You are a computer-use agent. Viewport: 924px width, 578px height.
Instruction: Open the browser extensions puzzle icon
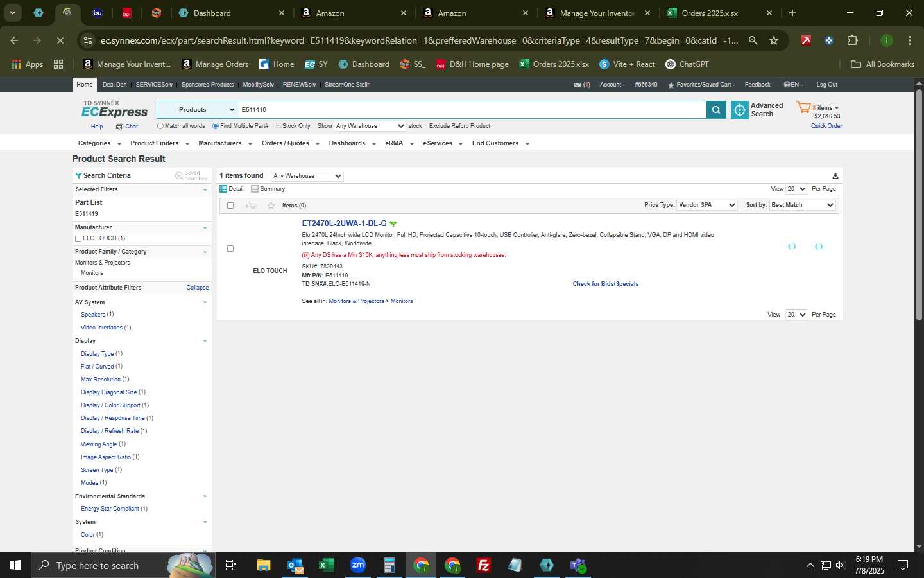852,40
